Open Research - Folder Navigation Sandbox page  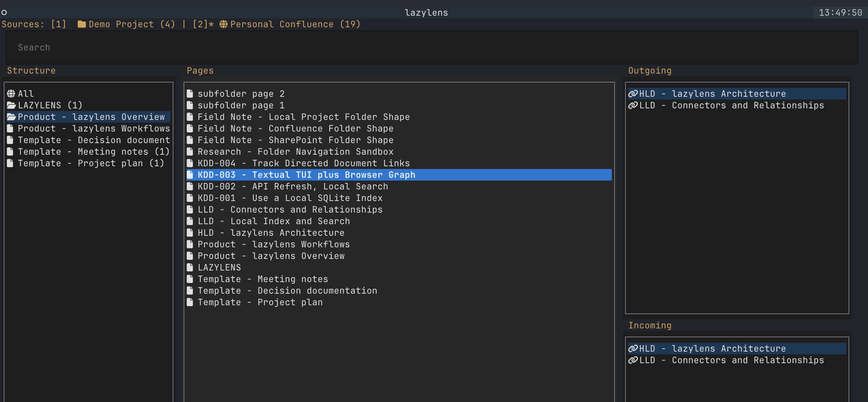point(399,152)
